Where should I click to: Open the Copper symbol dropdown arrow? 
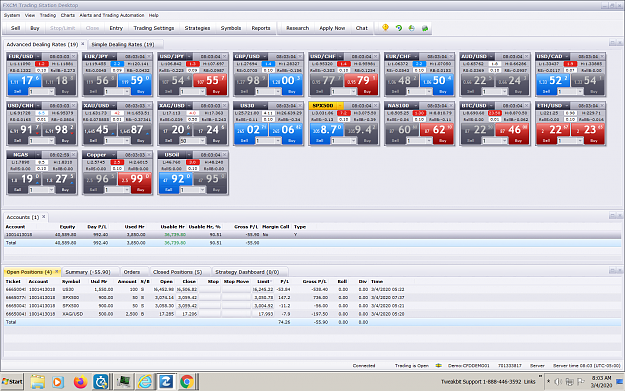coord(113,155)
